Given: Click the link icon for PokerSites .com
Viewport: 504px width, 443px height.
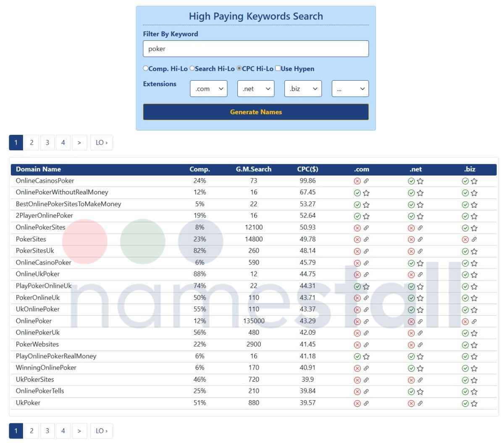Looking at the screenshot, I should 367,239.
